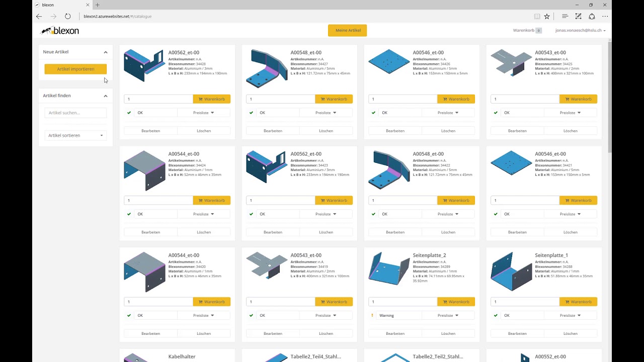
Task: Open the Seitenplatte_1 thumbnail
Action: point(511,271)
